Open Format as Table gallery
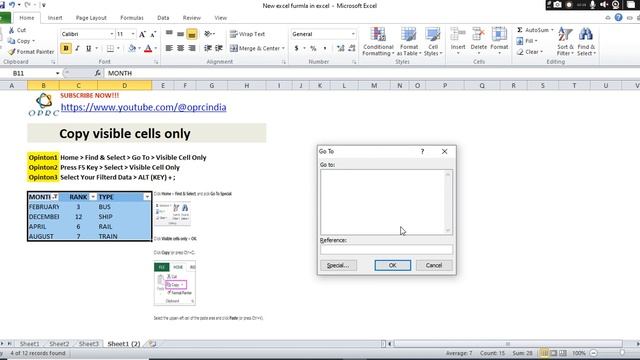The width and height of the screenshot is (640, 360). pyautogui.click(x=409, y=41)
